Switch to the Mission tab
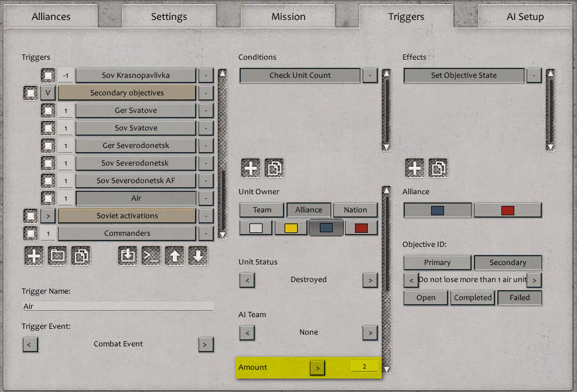The width and height of the screenshot is (577, 392). (x=288, y=16)
